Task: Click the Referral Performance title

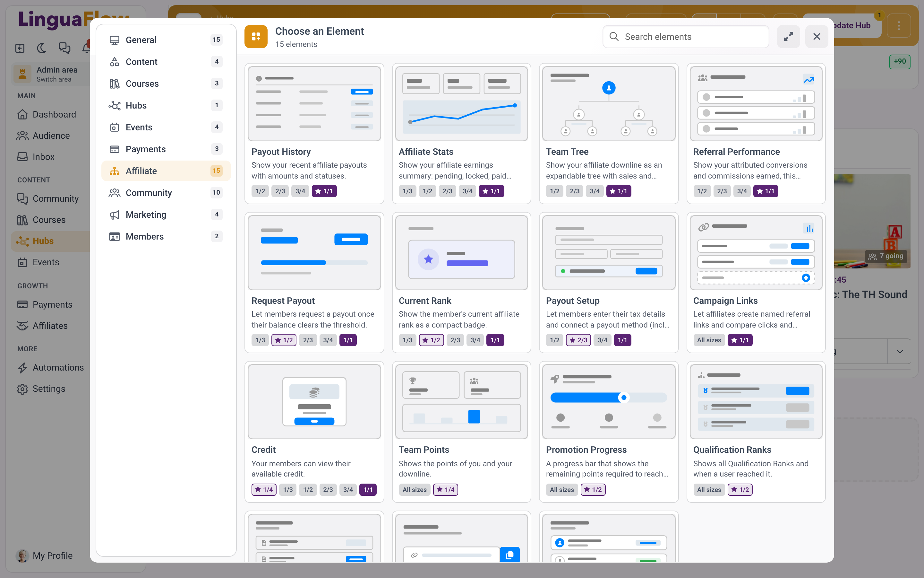Action: click(x=736, y=152)
